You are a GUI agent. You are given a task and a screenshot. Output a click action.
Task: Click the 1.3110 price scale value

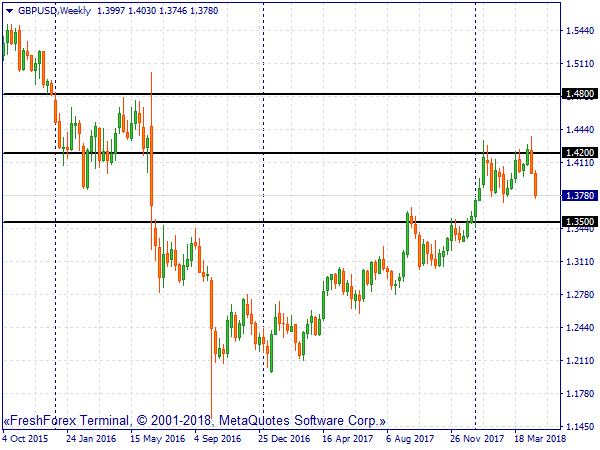580,262
